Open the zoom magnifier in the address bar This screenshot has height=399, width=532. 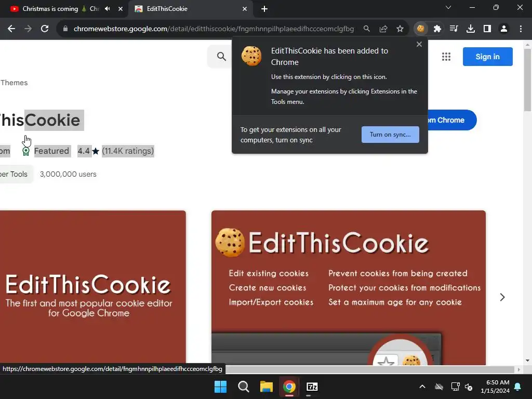coord(366,29)
